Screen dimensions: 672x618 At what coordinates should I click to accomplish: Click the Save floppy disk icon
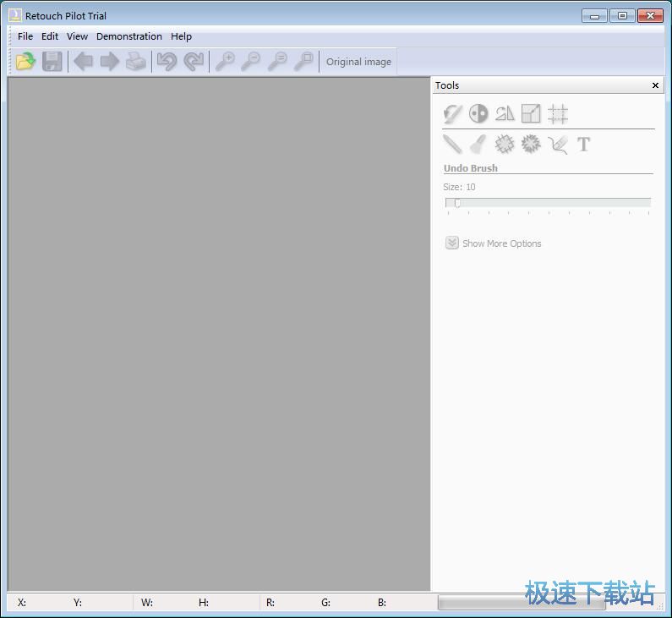[x=52, y=61]
